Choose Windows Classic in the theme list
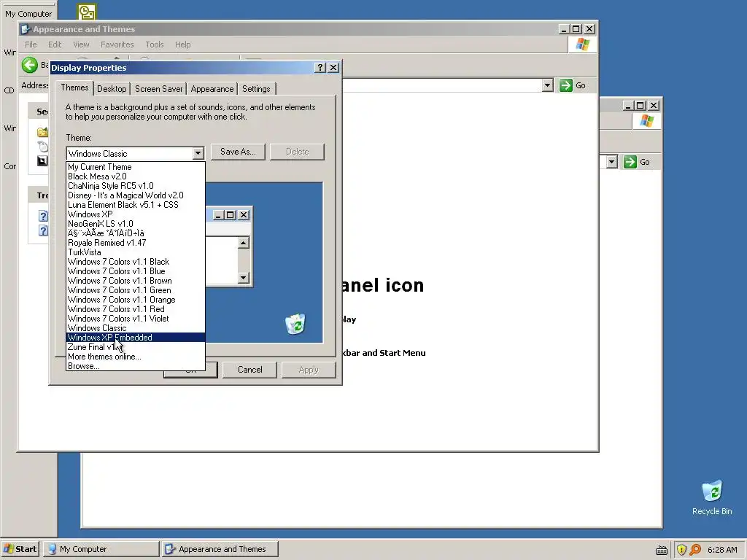 tap(136, 328)
